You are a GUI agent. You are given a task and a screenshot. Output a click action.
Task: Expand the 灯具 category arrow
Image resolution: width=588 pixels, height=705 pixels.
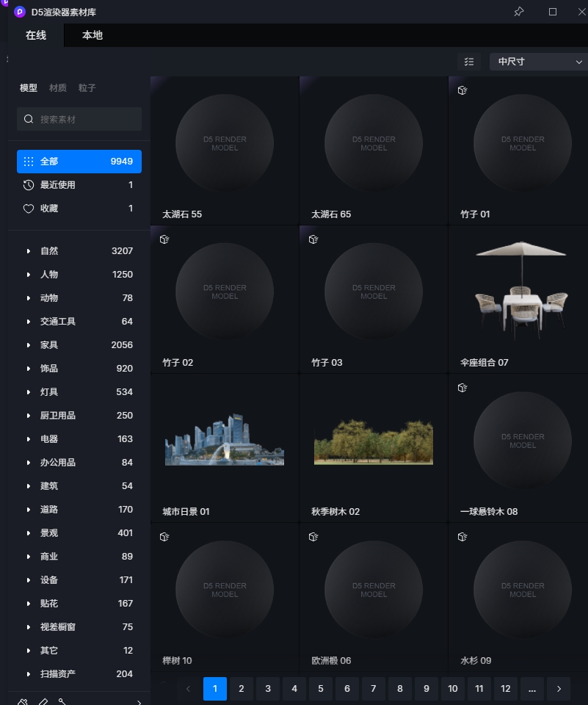(29, 392)
